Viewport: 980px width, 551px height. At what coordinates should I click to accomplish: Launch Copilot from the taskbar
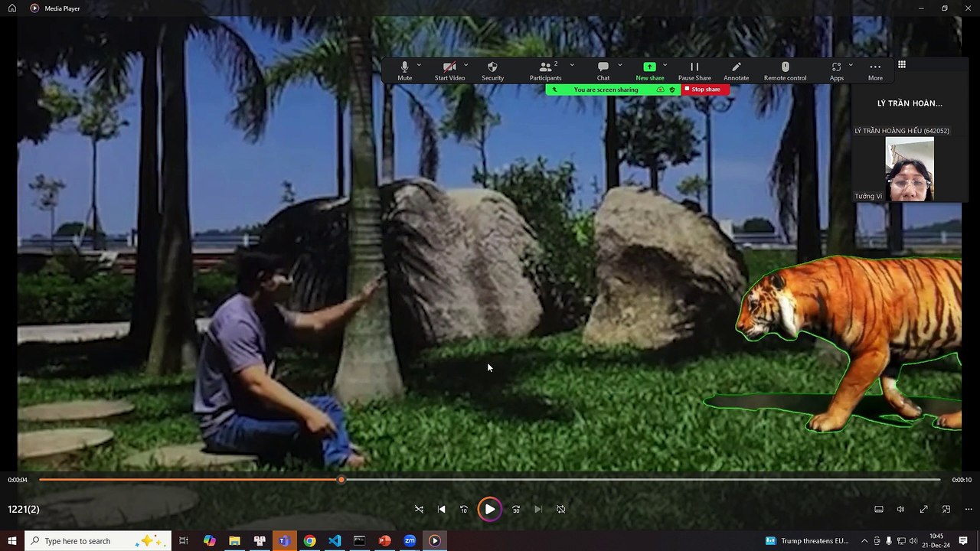pyautogui.click(x=209, y=541)
